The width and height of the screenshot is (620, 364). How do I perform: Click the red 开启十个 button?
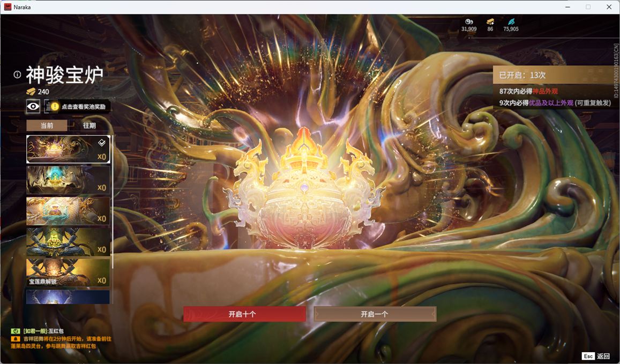tap(244, 314)
